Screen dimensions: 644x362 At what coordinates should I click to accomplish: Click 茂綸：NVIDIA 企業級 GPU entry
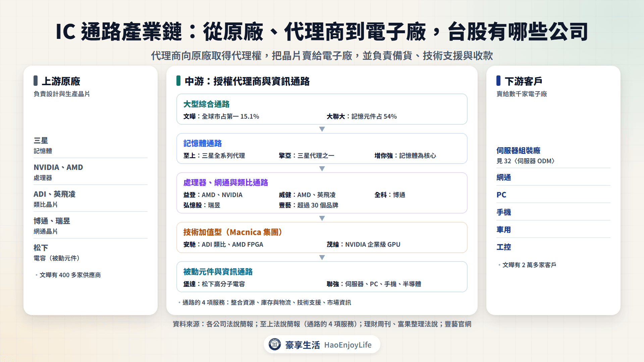[364, 244]
